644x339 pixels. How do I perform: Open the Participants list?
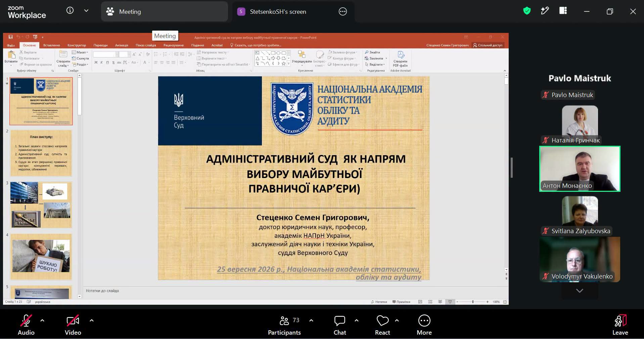coord(284,325)
